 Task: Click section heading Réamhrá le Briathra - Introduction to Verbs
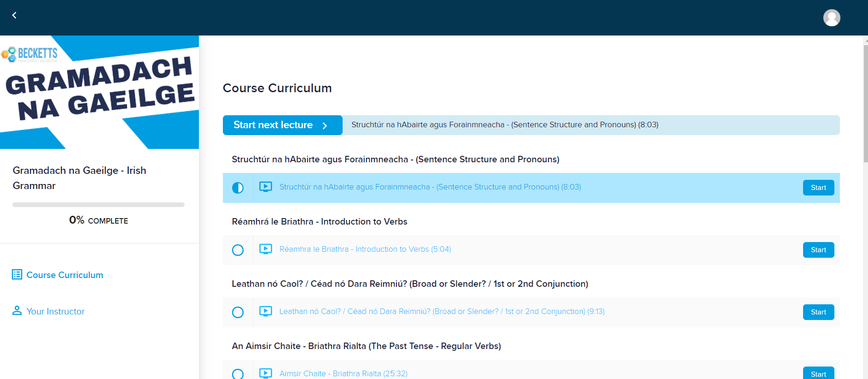320,221
